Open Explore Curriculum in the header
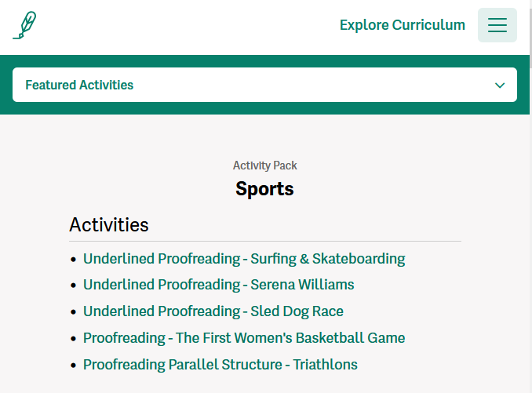 (402, 25)
